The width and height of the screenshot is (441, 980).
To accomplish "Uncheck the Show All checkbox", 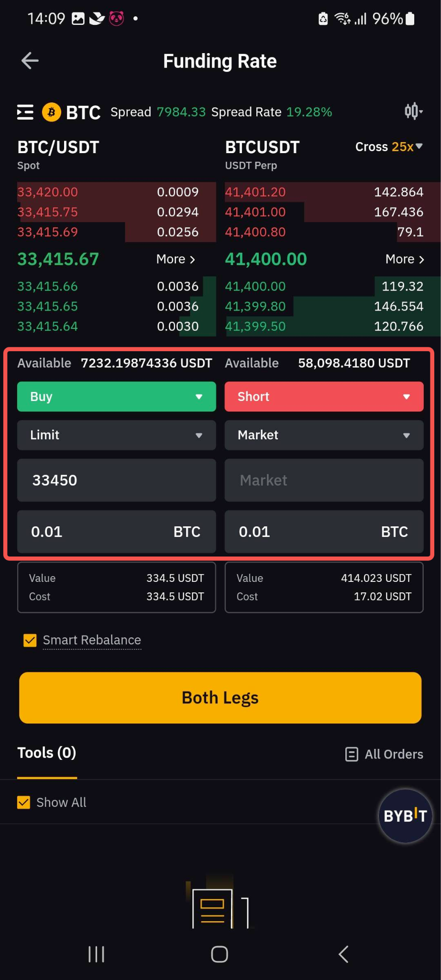I will (x=23, y=802).
